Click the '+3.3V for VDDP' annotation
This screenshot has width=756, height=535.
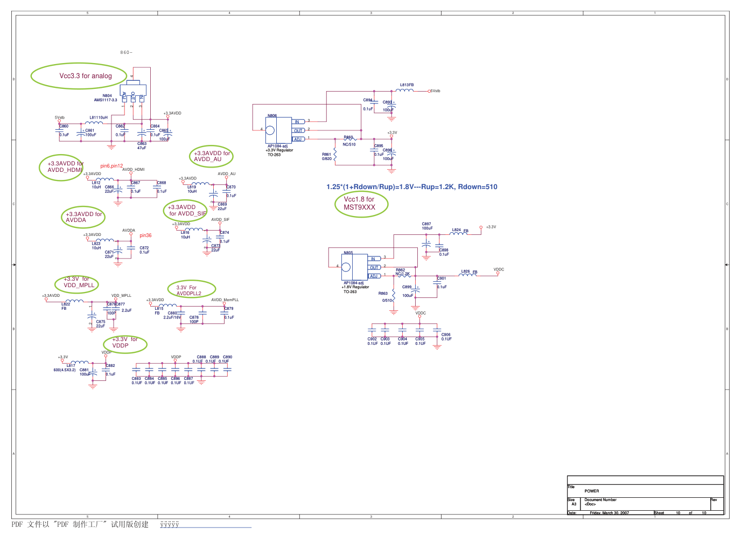click(125, 344)
